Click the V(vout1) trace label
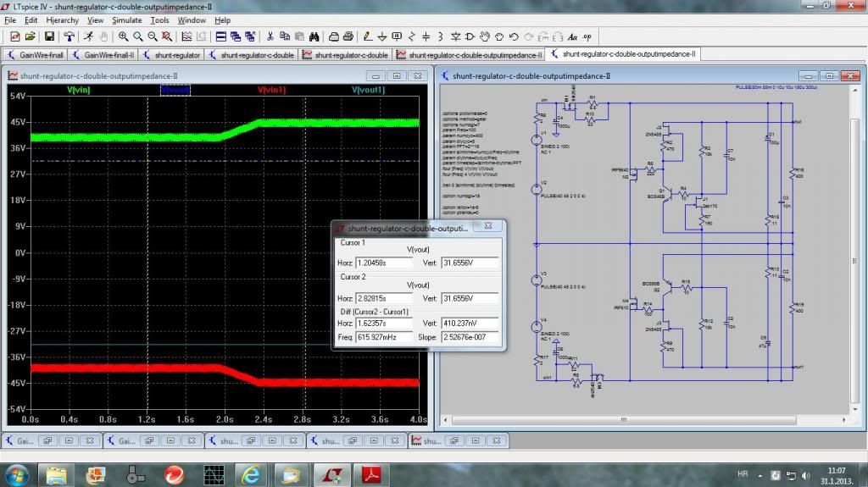 (368, 90)
